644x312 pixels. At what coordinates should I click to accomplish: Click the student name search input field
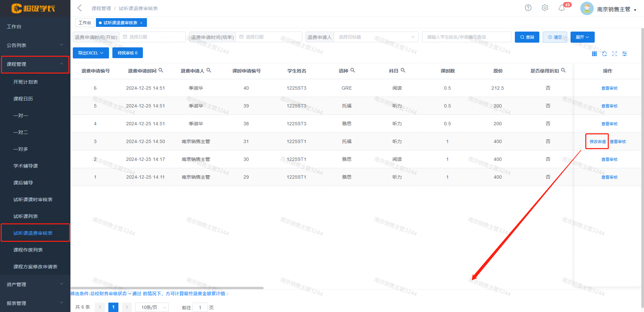point(466,37)
